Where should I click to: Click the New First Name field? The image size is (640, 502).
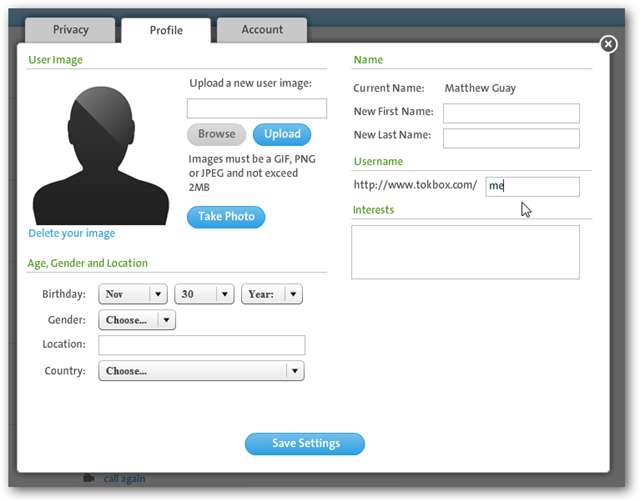(x=511, y=113)
